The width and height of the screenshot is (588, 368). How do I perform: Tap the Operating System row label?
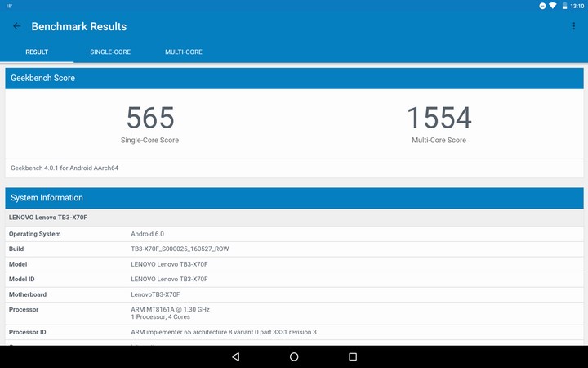point(35,234)
